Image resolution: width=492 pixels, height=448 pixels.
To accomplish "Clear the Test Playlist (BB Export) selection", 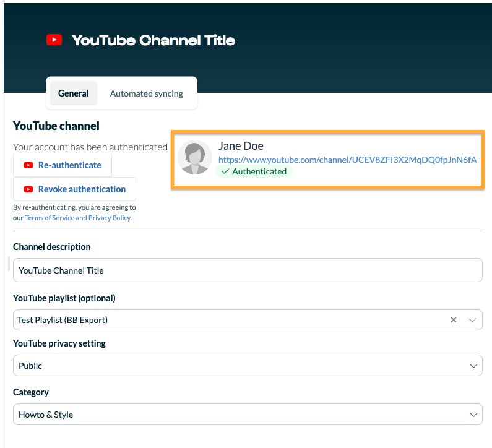I will click(454, 320).
